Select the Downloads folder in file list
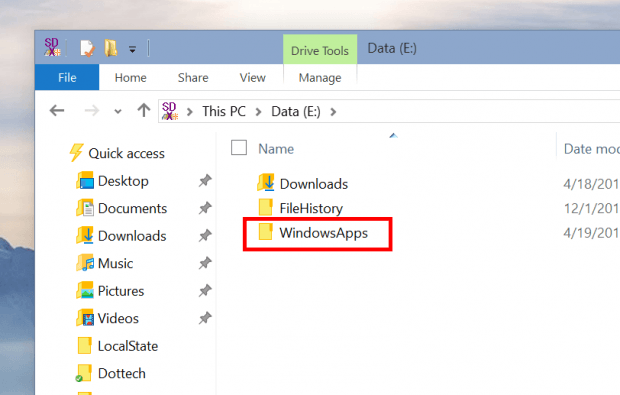 pyautogui.click(x=314, y=184)
